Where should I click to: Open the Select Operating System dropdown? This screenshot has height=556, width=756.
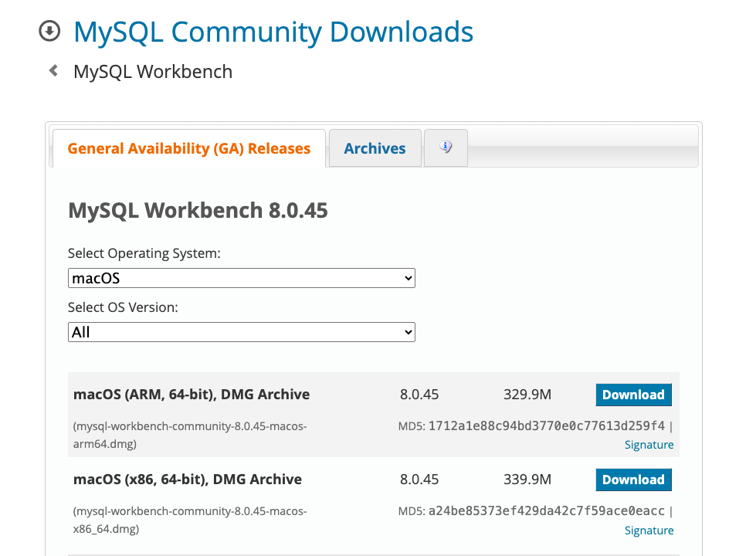pos(242,278)
